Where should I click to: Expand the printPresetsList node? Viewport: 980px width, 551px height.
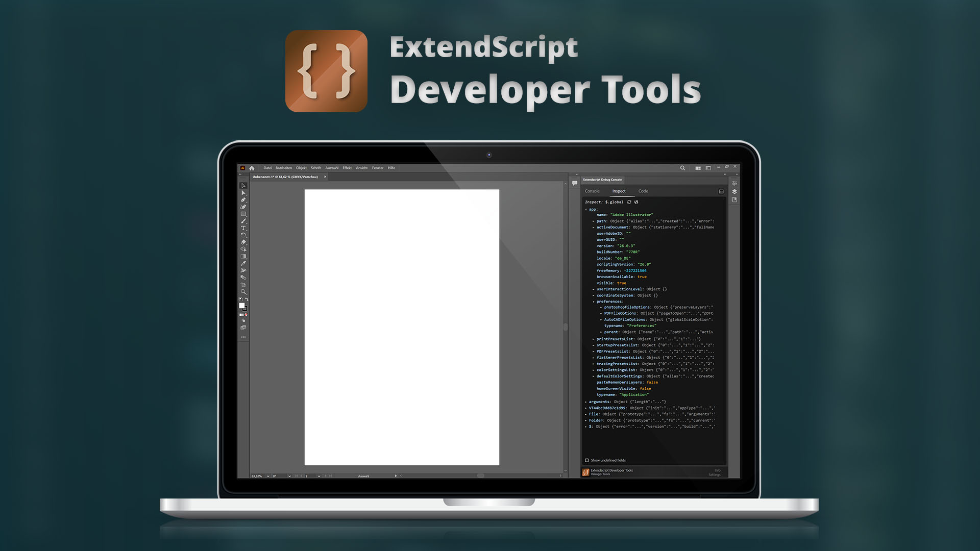(x=594, y=339)
